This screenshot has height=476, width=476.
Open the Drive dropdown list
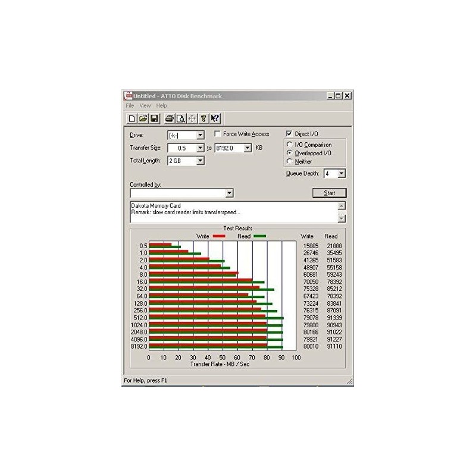(x=200, y=135)
